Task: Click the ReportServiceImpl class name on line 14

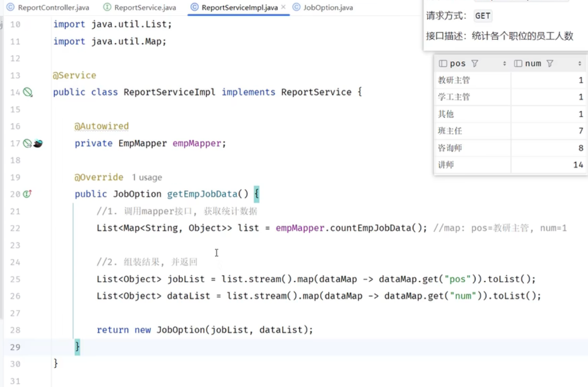Action: pyautogui.click(x=170, y=92)
